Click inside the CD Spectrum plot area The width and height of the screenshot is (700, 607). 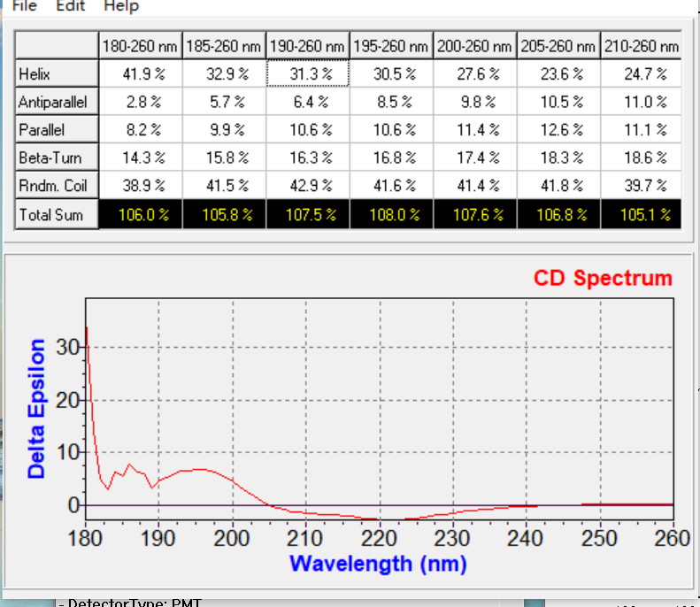tap(380, 410)
